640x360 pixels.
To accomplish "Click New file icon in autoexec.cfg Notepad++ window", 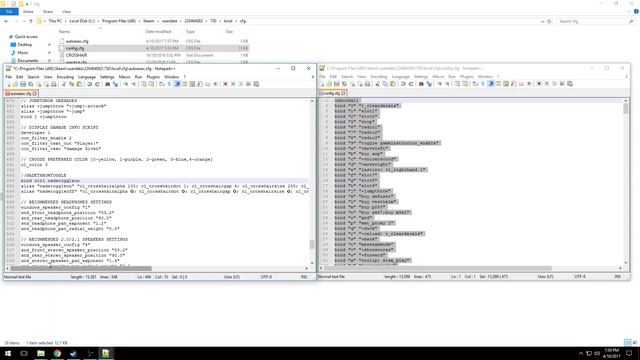I will (x=8, y=84).
